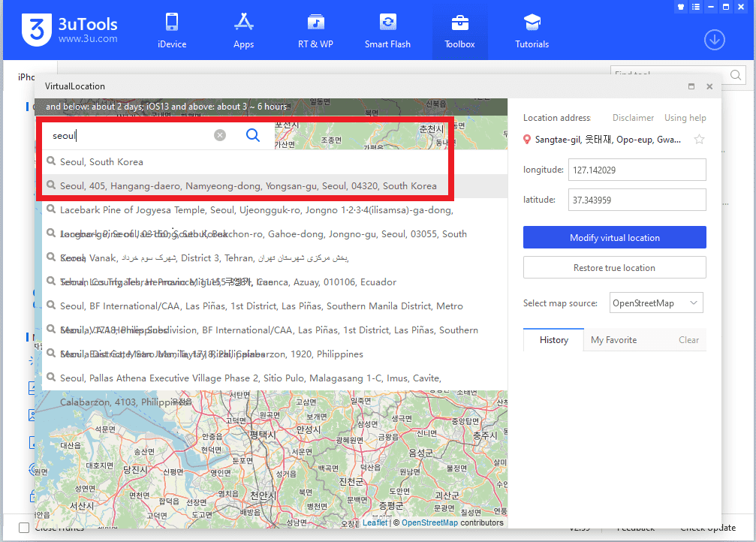This screenshot has height=542, width=756.
Task: Open the iDevice section
Action: click(x=172, y=31)
